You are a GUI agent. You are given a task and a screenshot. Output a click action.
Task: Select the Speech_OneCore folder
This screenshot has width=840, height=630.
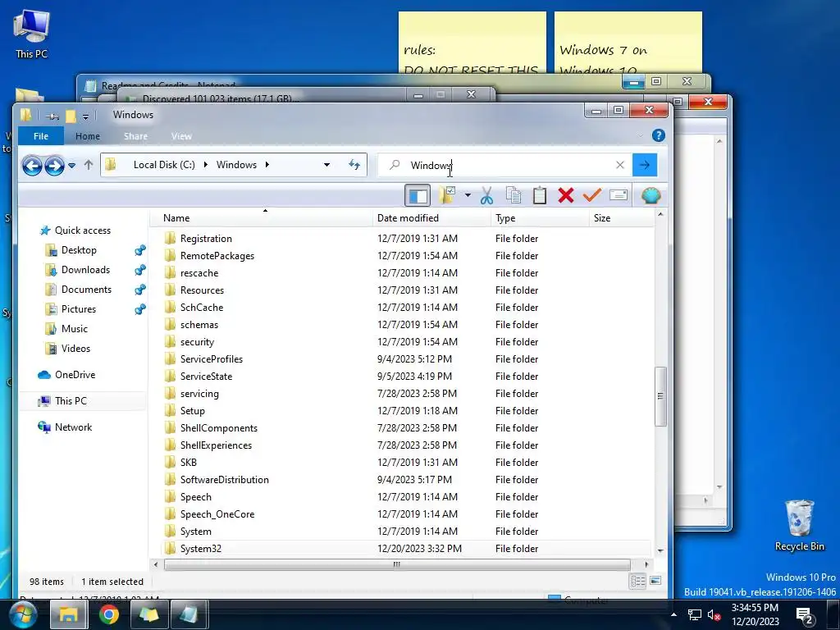pyautogui.click(x=217, y=514)
